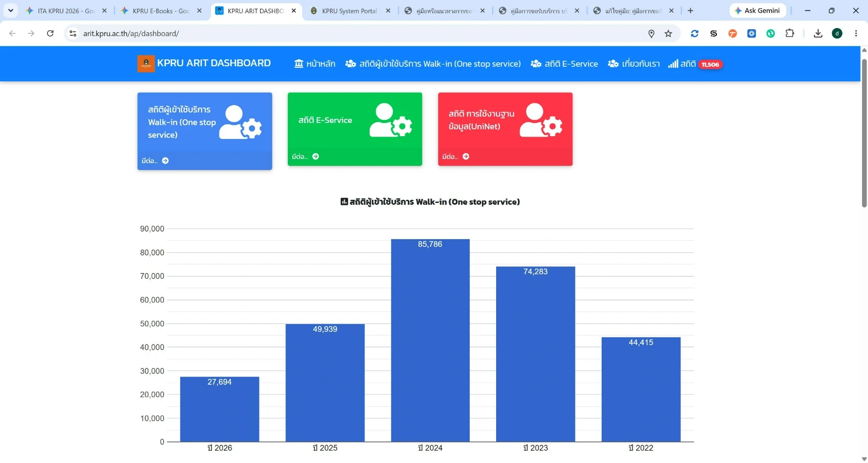This screenshot has height=463, width=868.
Task: Bookmark this page with the star icon
Action: click(668, 33)
